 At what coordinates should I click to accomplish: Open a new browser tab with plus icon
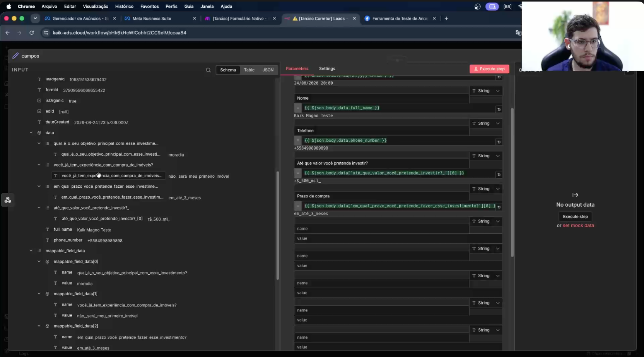pos(446,18)
